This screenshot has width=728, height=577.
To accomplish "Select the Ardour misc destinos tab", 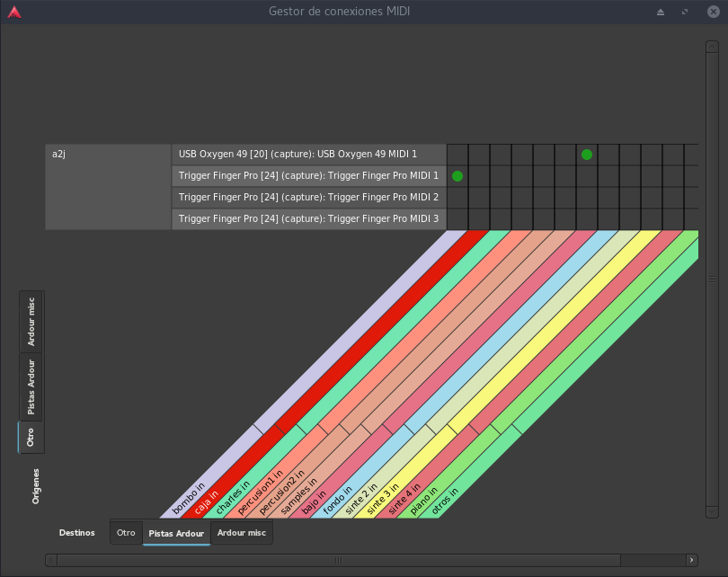I will (241, 533).
